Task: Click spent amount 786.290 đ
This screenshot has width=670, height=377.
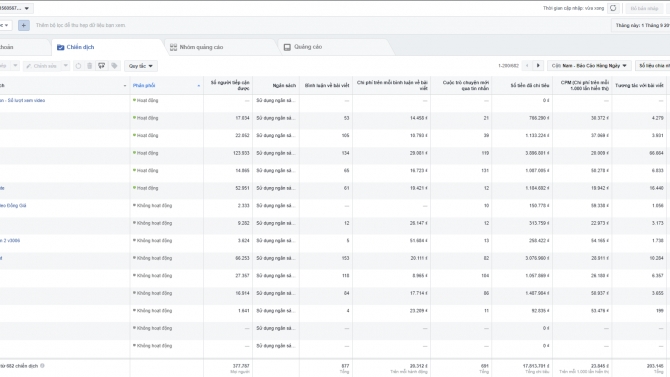Action: click(539, 118)
